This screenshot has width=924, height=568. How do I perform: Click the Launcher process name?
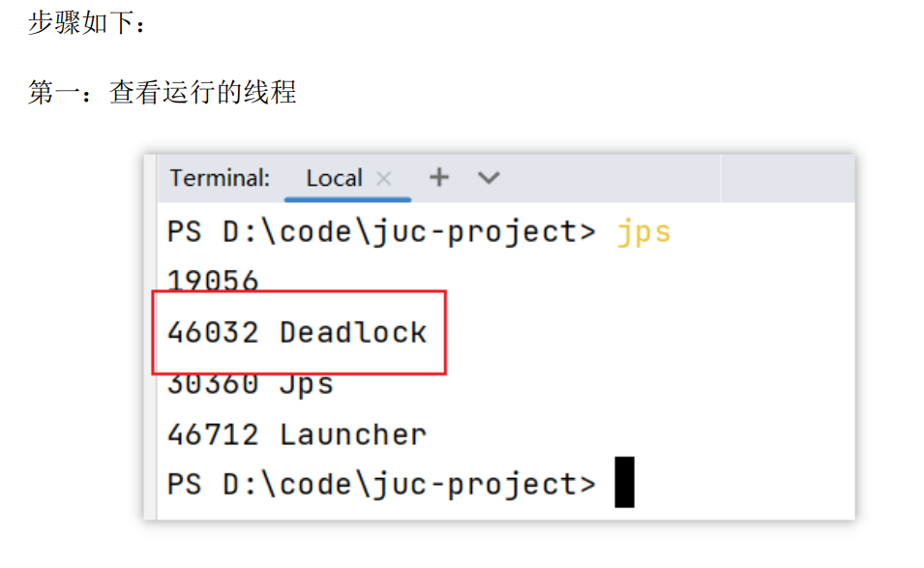[353, 434]
